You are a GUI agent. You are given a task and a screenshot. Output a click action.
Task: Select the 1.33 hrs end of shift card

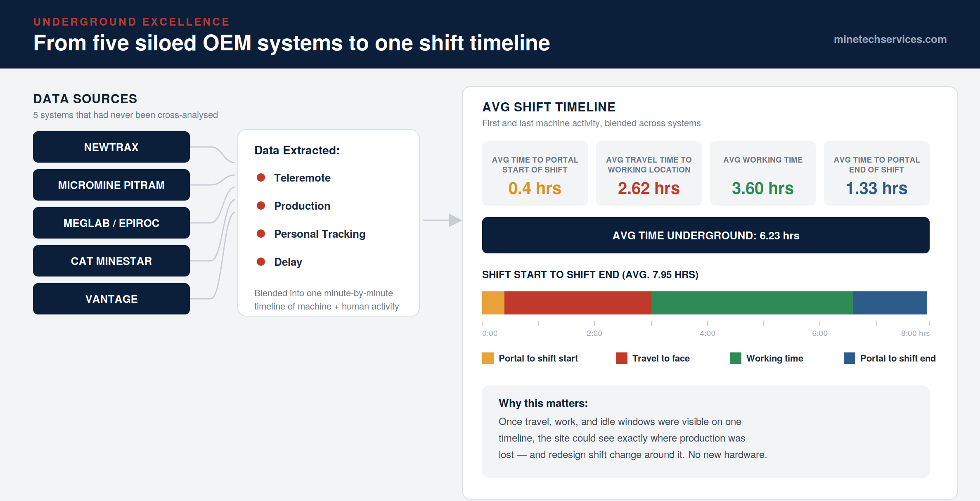tap(877, 173)
